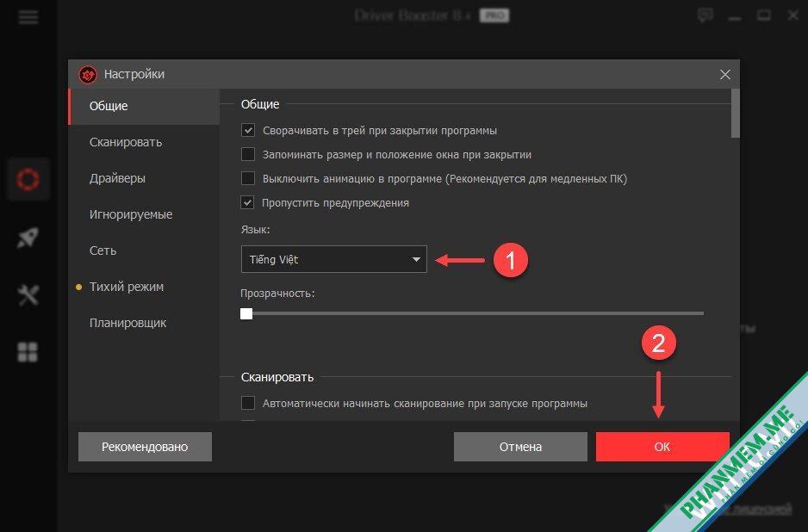Open the Tools wrench icon in sidebar
The image size is (808, 532).
pos(28,295)
